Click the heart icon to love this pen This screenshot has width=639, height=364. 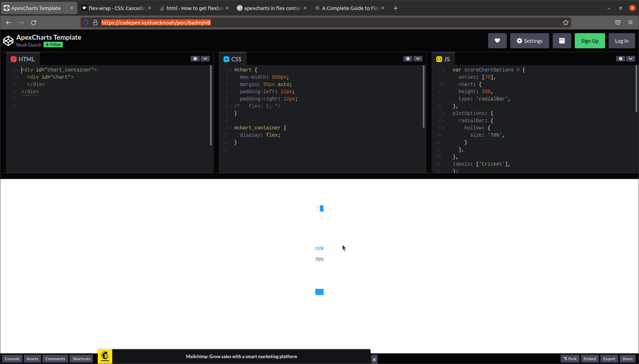pyautogui.click(x=497, y=40)
